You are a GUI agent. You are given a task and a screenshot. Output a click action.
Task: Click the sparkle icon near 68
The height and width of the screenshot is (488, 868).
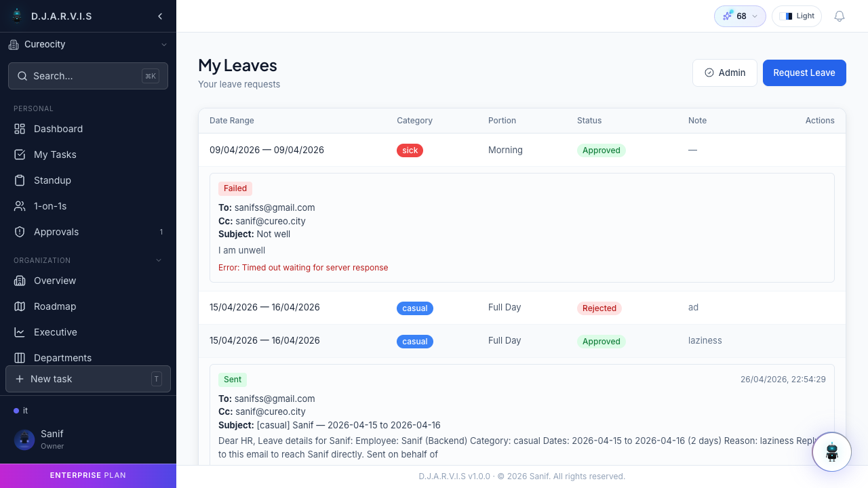(728, 16)
